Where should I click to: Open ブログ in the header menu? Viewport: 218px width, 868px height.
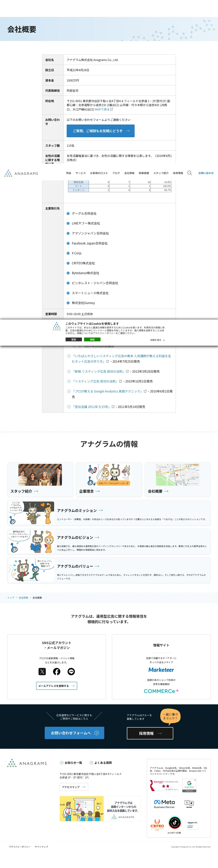116,173
